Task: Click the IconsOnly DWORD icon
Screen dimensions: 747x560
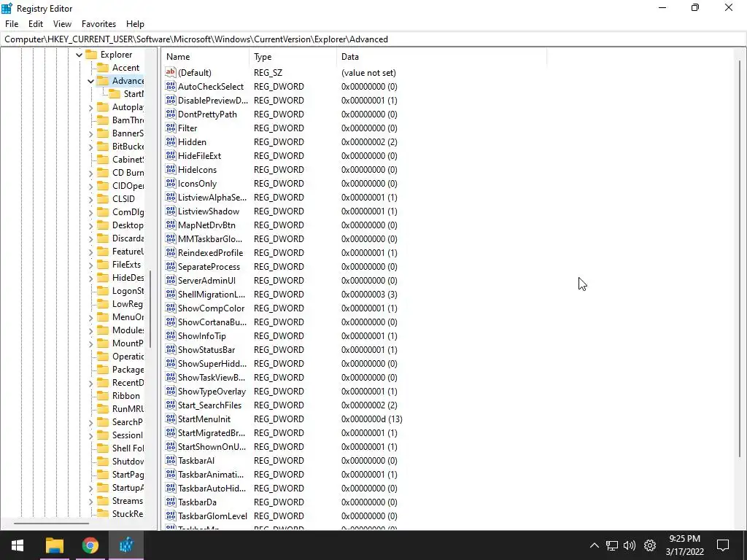Action: [171, 183]
